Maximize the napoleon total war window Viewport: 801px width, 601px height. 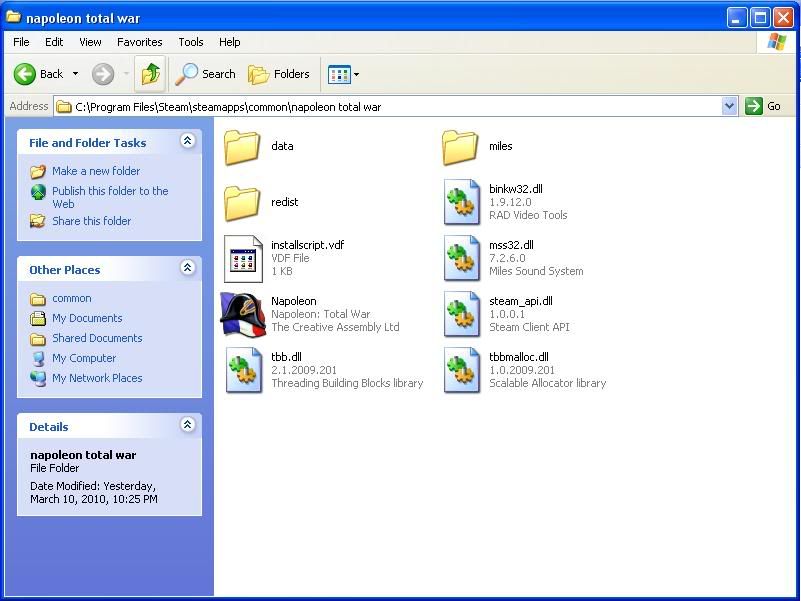coord(760,18)
